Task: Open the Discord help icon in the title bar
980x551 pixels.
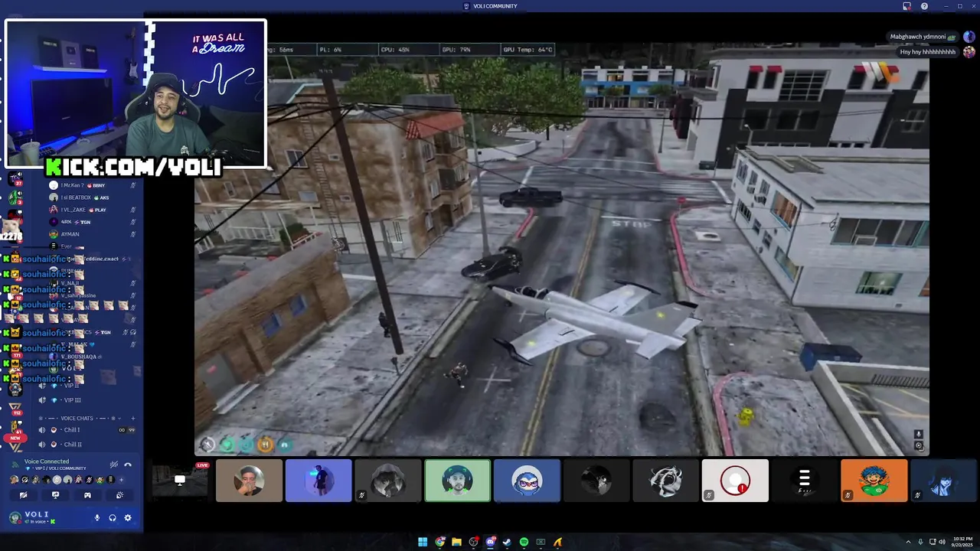Action: 924,6
